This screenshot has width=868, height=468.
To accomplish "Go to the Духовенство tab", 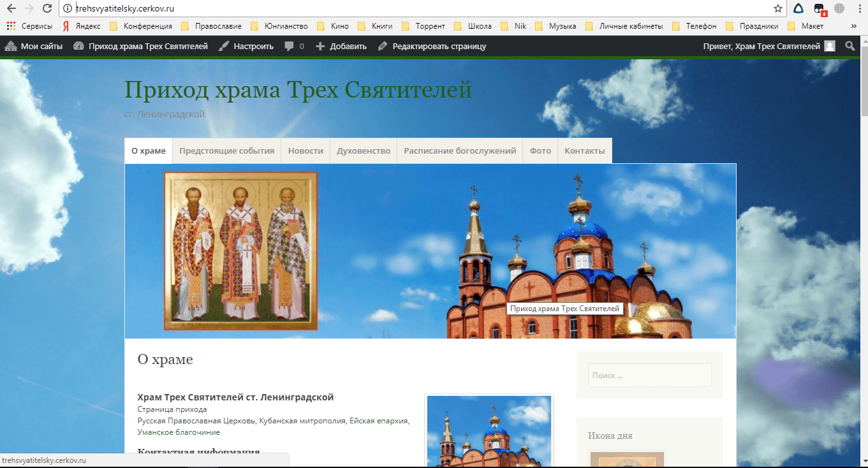I will [x=364, y=151].
